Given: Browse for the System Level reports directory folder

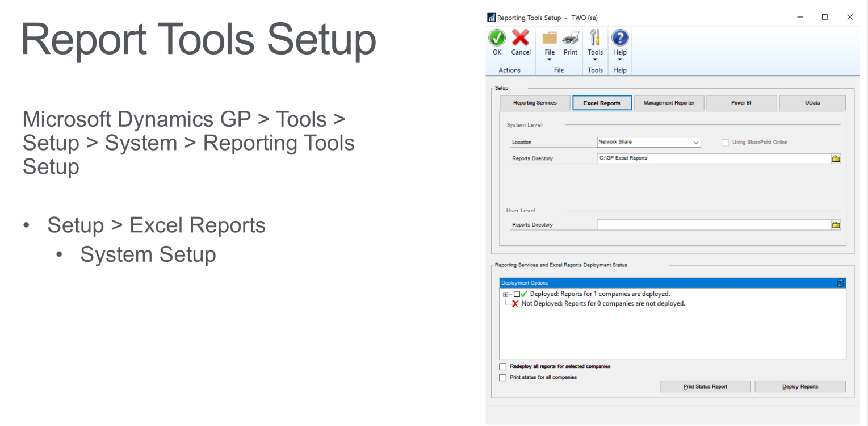Looking at the screenshot, I should point(836,158).
